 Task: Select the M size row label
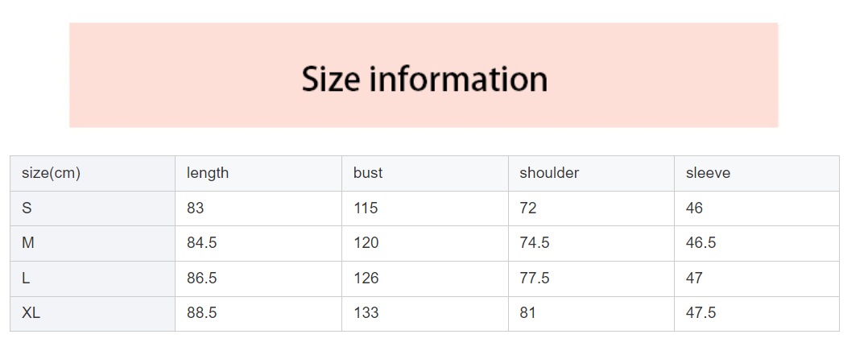tap(28, 243)
